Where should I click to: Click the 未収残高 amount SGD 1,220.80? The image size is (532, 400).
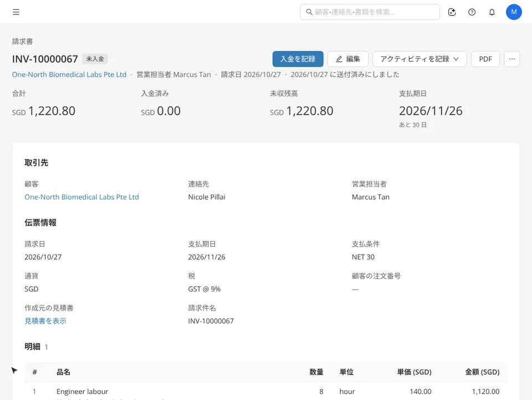(x=301, y=111)
